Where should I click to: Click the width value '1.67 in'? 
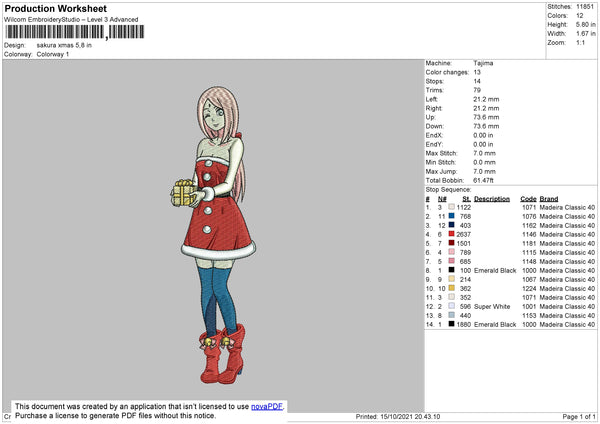point(585,34)
